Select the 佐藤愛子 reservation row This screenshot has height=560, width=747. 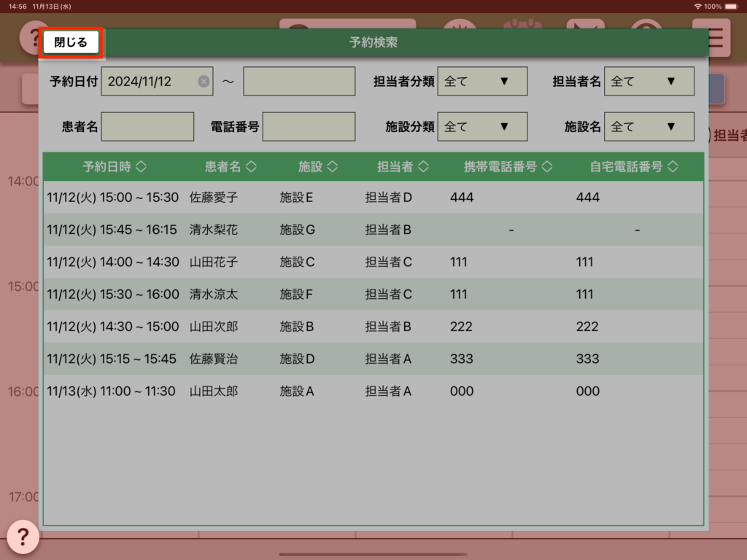click(x=373, y=198)
